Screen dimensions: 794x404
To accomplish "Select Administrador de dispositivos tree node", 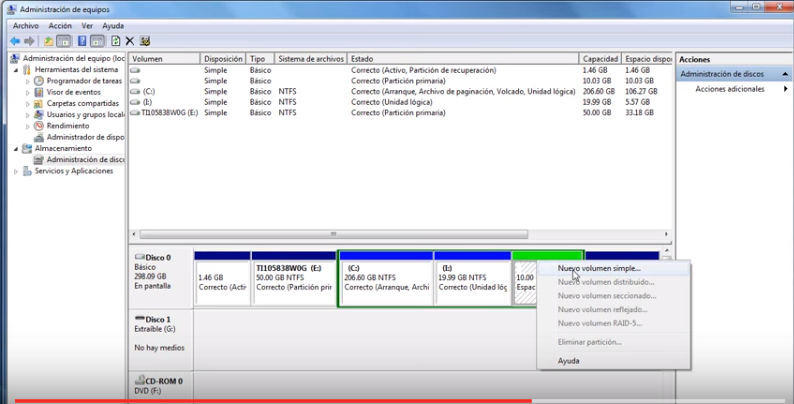I will [x=85, y=137].
